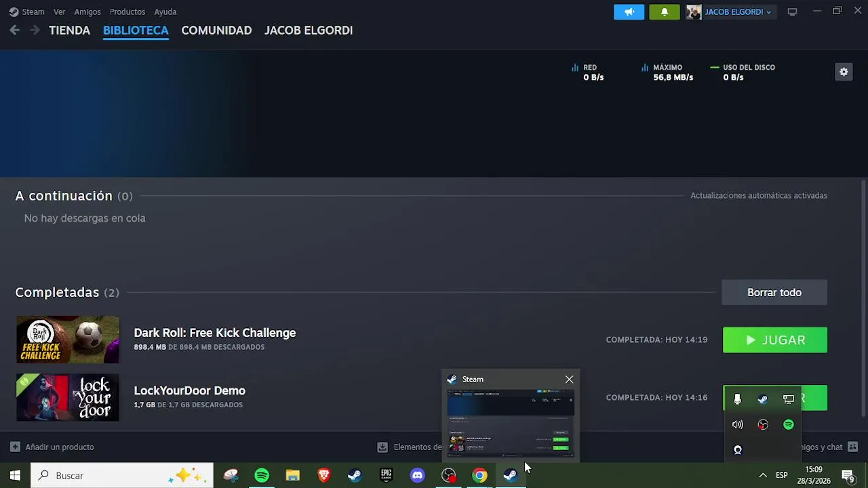Open the Amigos menu
Viewport: 868px width, 488px height.
[87, 12]
